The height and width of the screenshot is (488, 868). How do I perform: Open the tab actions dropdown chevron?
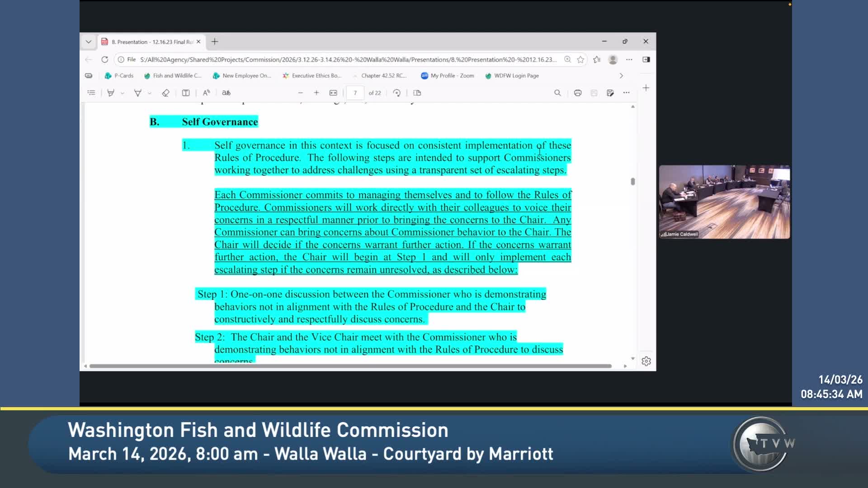tap(89, 42)
